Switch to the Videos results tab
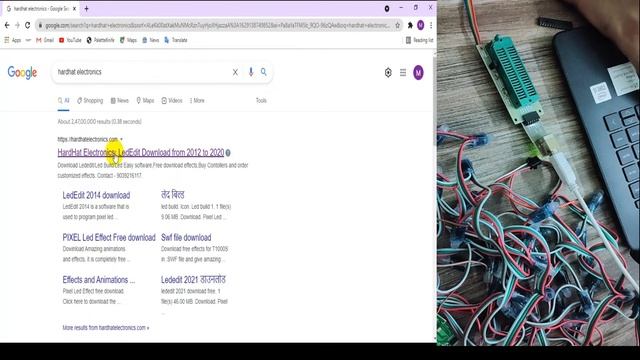Screen dimensions: 640x360 coord(172,100)
